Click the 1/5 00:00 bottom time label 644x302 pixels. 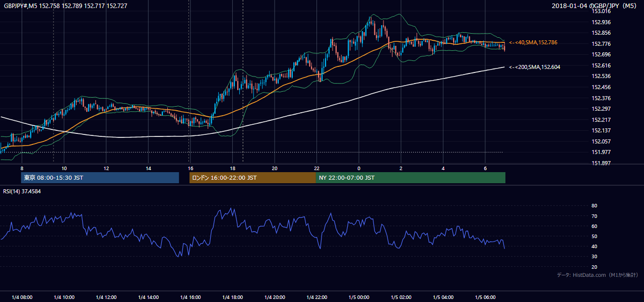[359, 297]
